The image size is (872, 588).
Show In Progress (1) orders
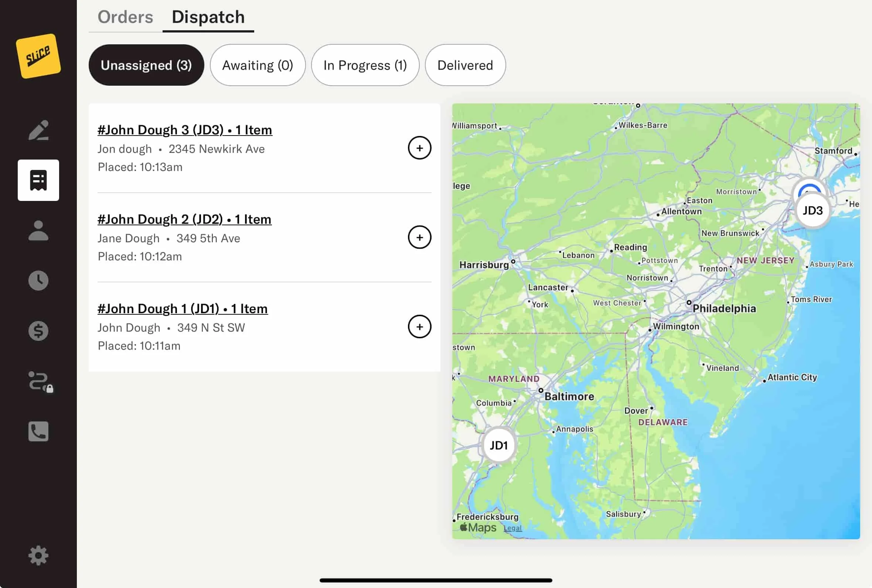[x=365, y=65]
